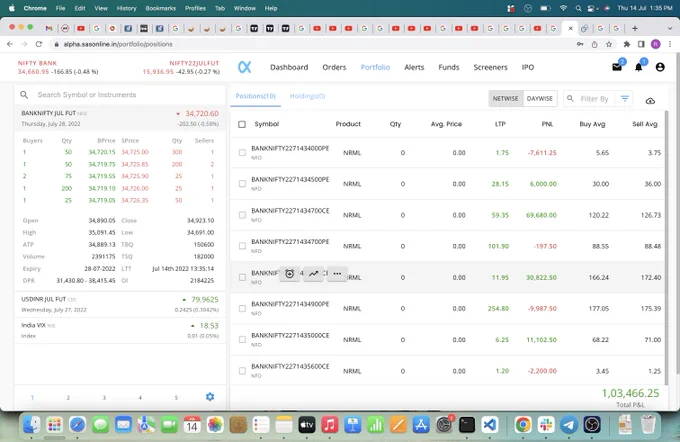Reload the page with browser refresh icon
This screenshot has height=442, width=680.
click(x=39, y=44)
